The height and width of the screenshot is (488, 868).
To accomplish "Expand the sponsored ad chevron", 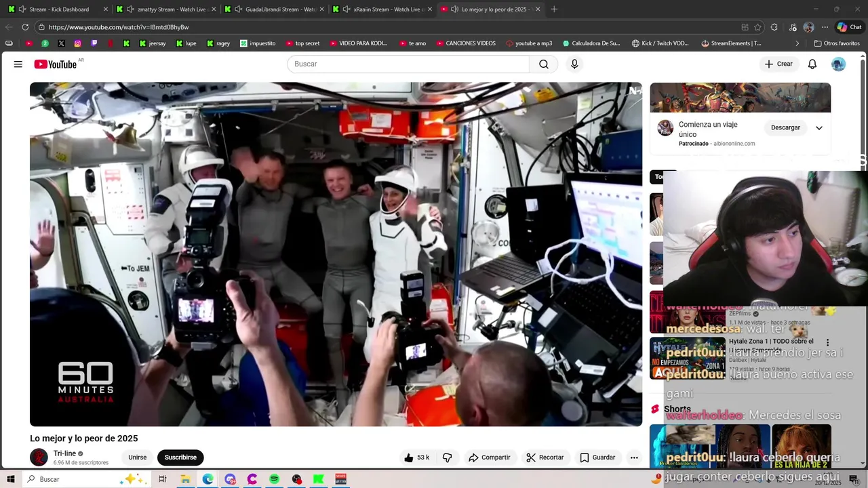I will click(x=819, y=127).
